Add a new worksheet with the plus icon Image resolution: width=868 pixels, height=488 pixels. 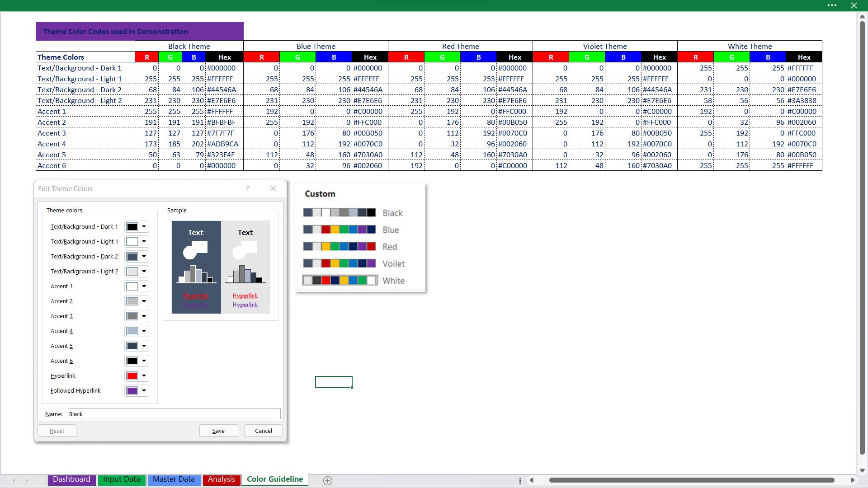[x=327, y=480]
